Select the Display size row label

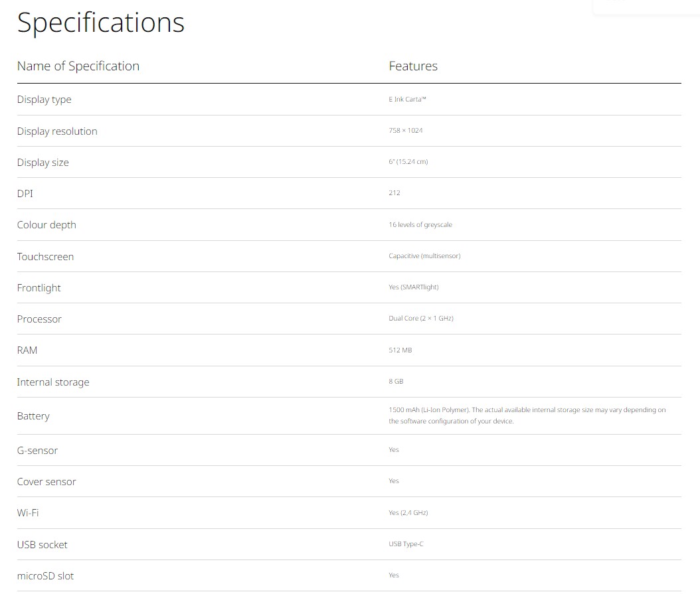click(43, 163)
